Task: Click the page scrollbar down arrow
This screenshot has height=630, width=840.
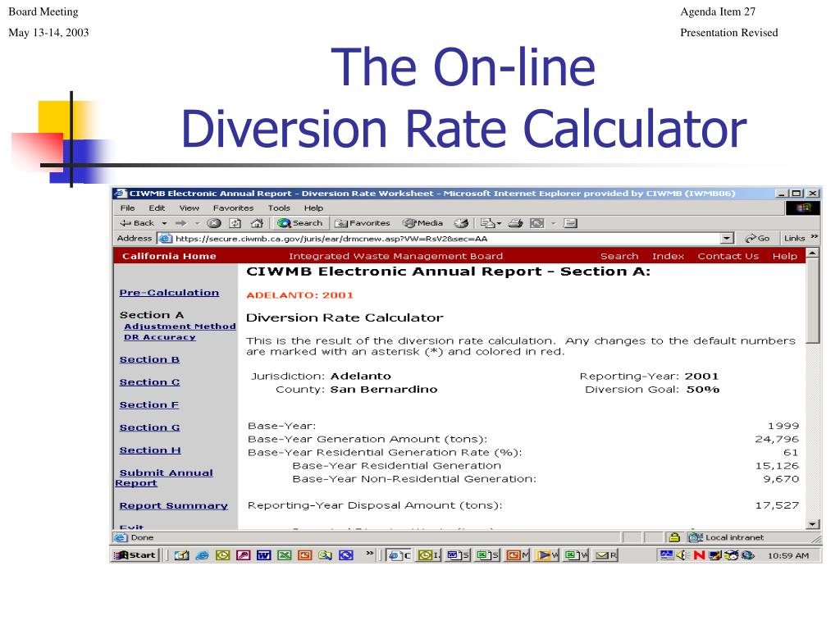Action: pos(813,524)
